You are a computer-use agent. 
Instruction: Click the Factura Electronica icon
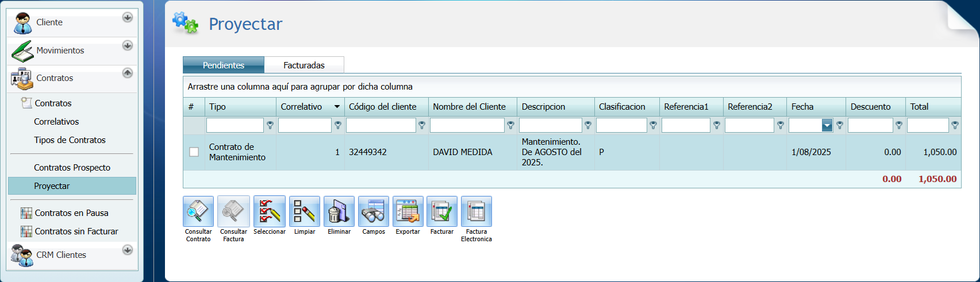click(476, 211)
